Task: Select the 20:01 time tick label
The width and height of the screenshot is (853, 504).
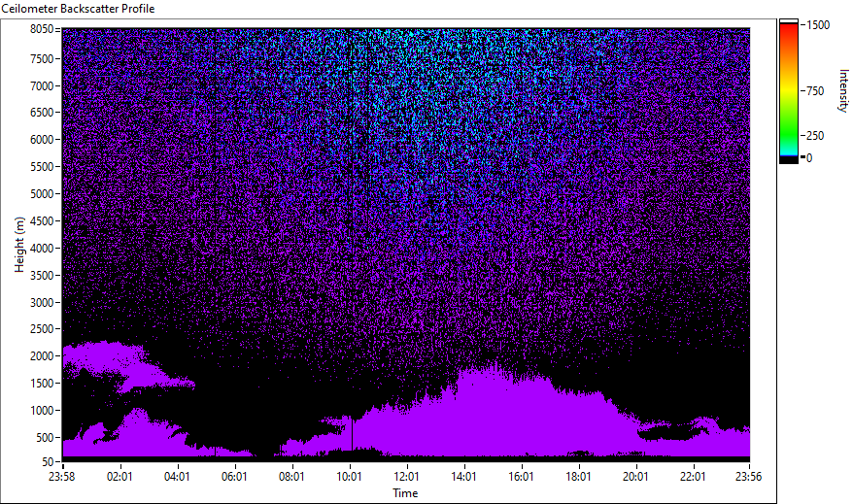Action: (x=635, y=477)
